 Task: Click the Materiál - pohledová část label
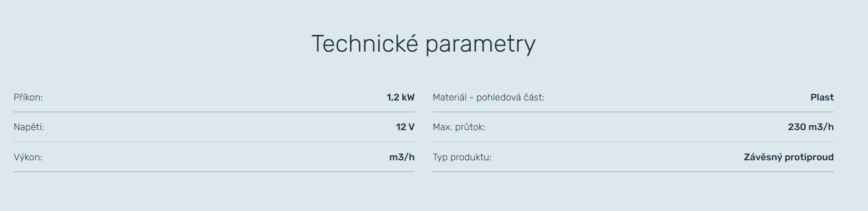click(488, 98)
